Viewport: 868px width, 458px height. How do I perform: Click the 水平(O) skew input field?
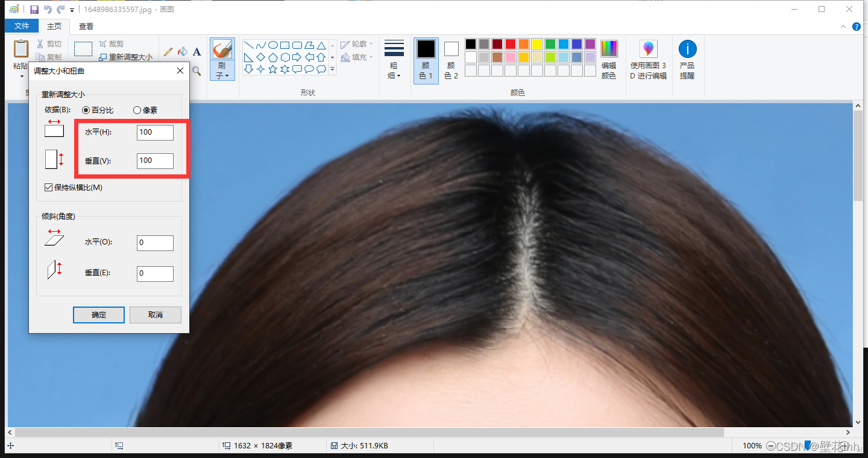pos(155,243)
